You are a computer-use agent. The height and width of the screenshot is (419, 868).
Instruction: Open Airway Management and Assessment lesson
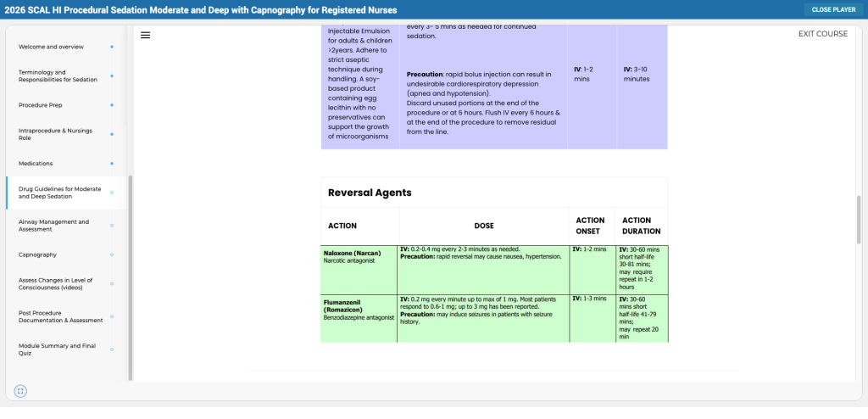click(53, 226)
